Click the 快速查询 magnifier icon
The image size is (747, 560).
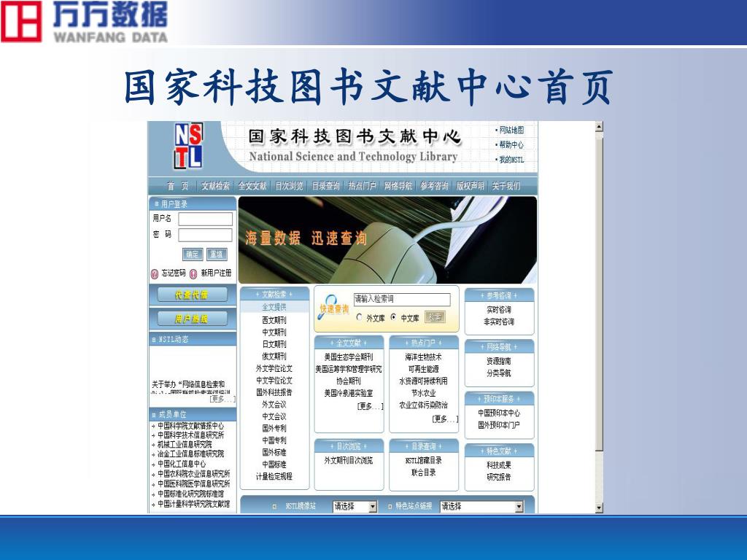coord(328,306)
